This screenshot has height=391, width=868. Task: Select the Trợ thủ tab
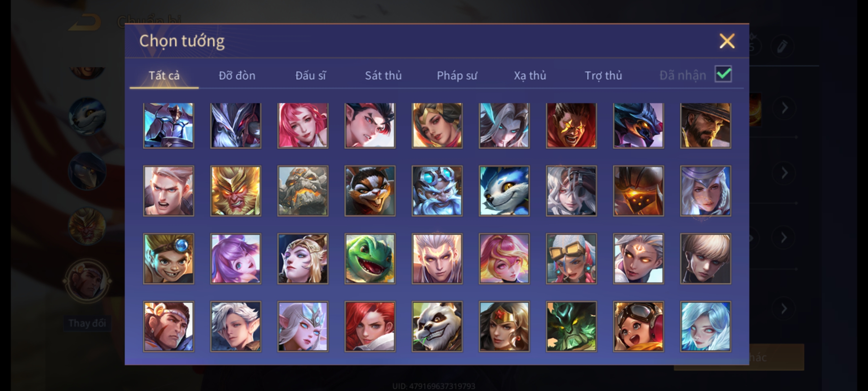603,75
